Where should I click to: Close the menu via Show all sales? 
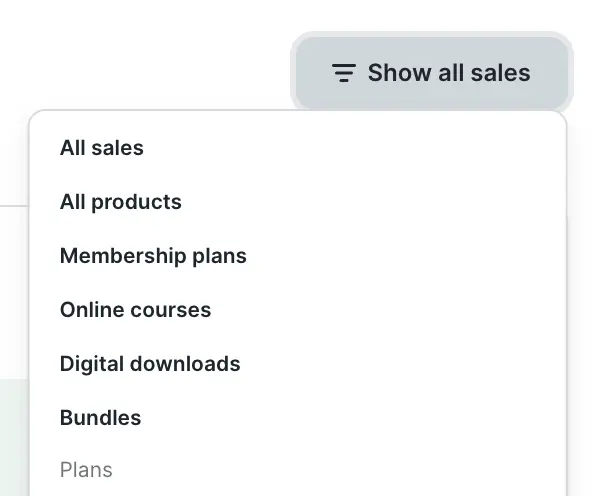pos(432,73)
